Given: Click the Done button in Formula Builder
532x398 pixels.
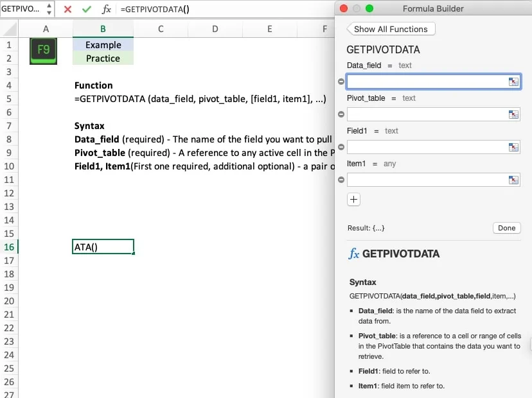Looking at the screenshot, I should pyautogui.click(x=506, y=228).
